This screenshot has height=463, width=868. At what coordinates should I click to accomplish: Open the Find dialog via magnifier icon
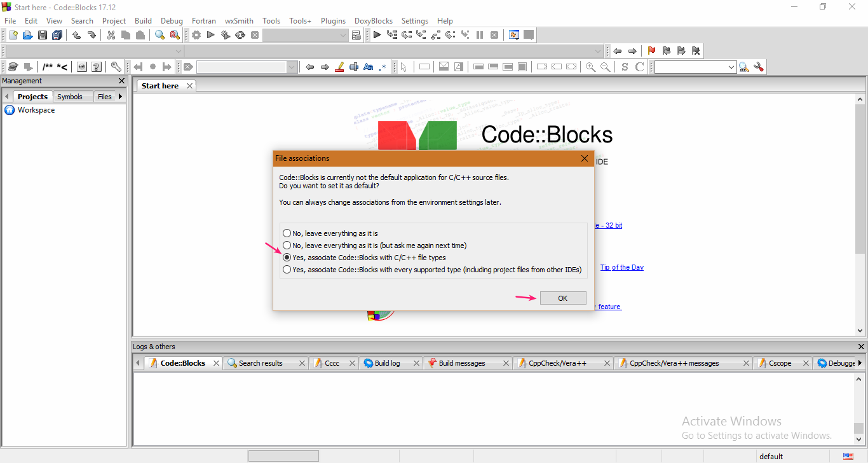pos(159,34)
